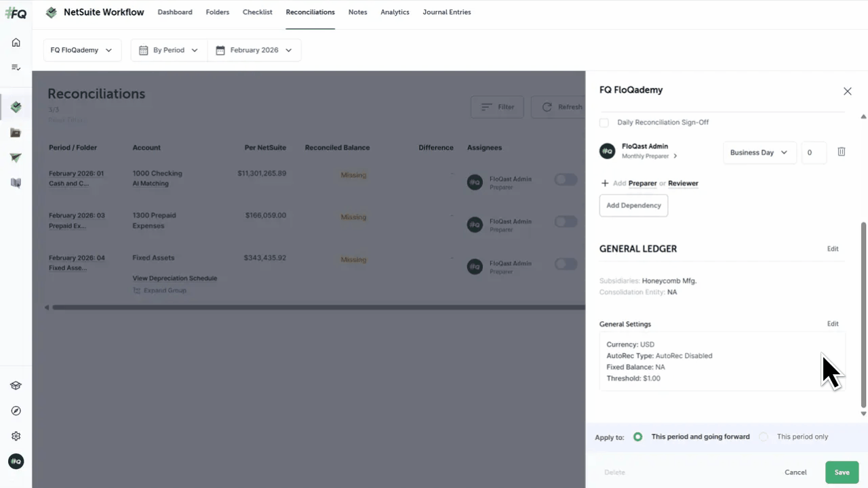Click the panel scroll up arrow
Viewport: 868px width, 488px height.
point(863,117)
